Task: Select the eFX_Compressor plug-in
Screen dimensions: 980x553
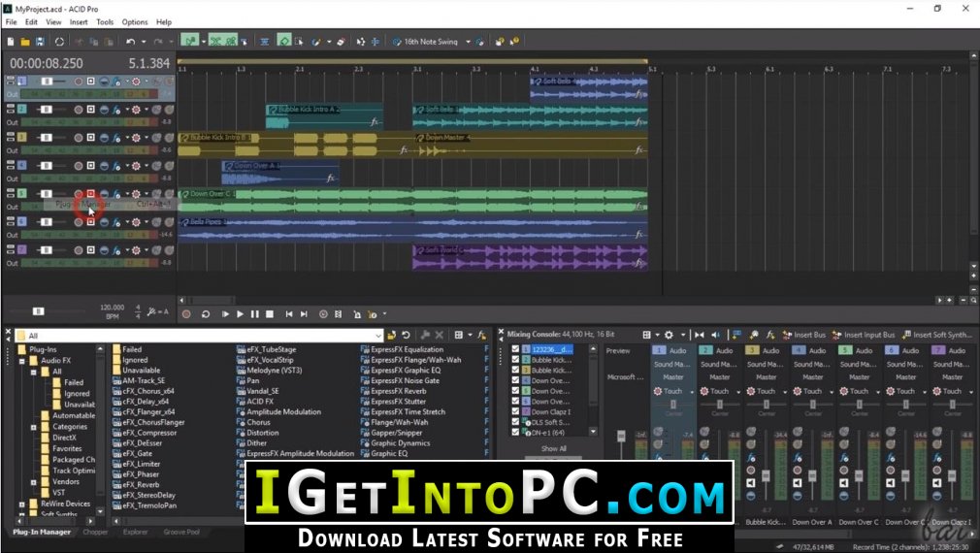Action: click(x=149, y=433)
